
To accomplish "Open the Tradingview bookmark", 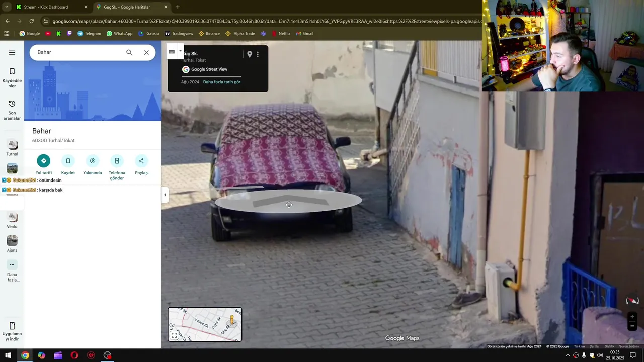I will 179,34.
